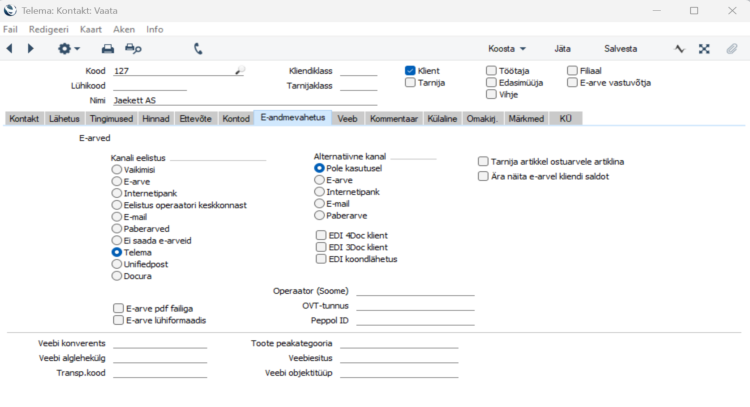The image size is (750, 407).
Task: Click the activity history wave icon
Action: tap(680, 49)
